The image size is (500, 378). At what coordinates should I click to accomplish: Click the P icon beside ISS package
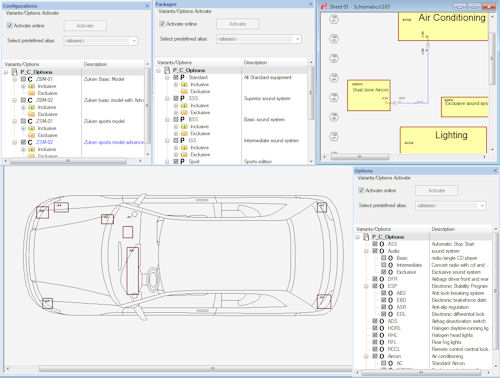pos(182,140)
